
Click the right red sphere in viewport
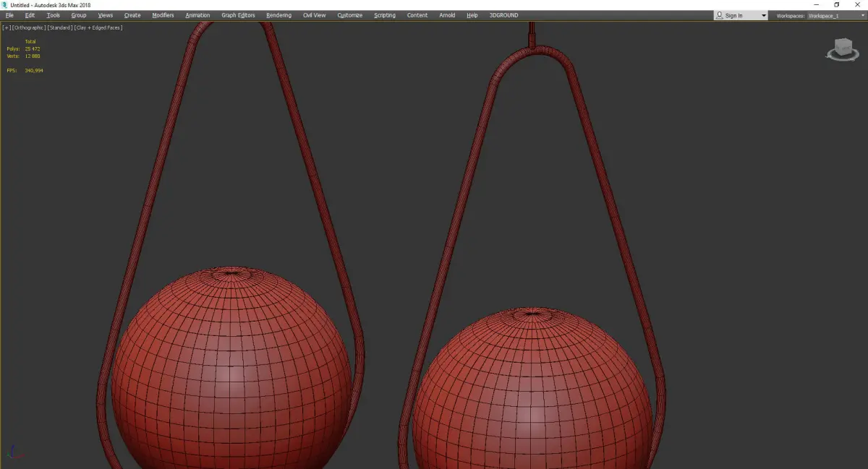pyautogui.click(x=532, y=389)
